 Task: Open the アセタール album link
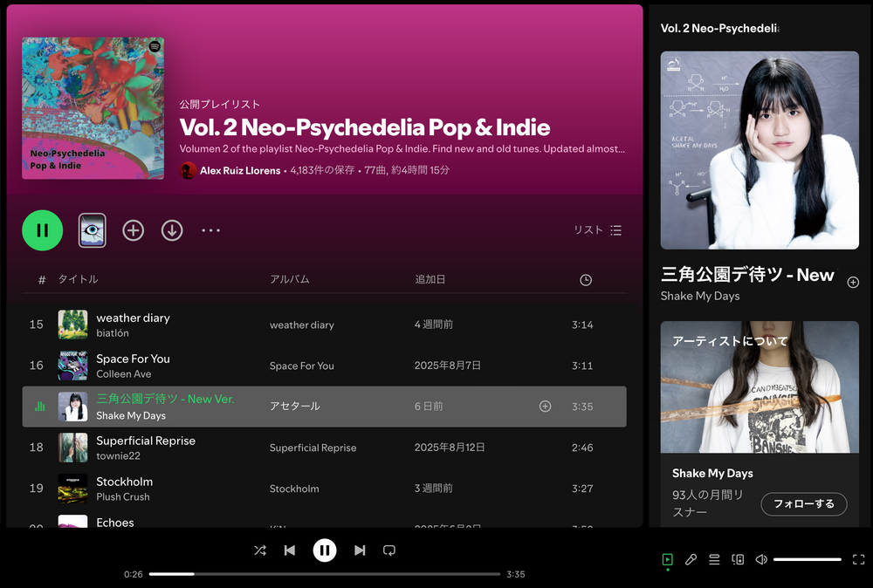click(294, 406)
